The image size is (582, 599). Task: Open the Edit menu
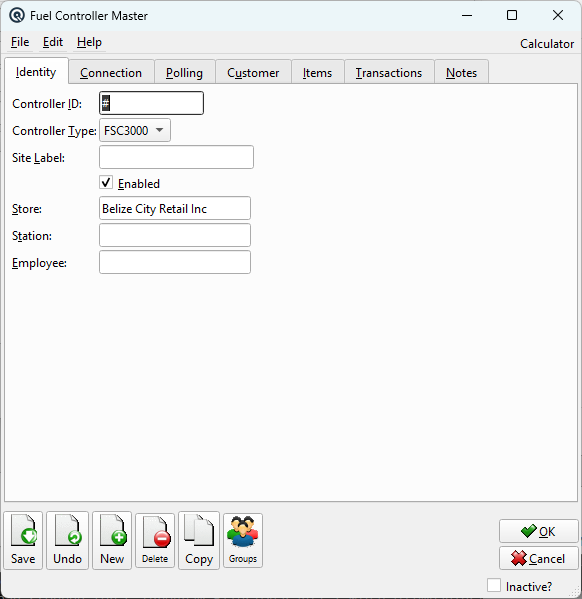coord(53,42)
